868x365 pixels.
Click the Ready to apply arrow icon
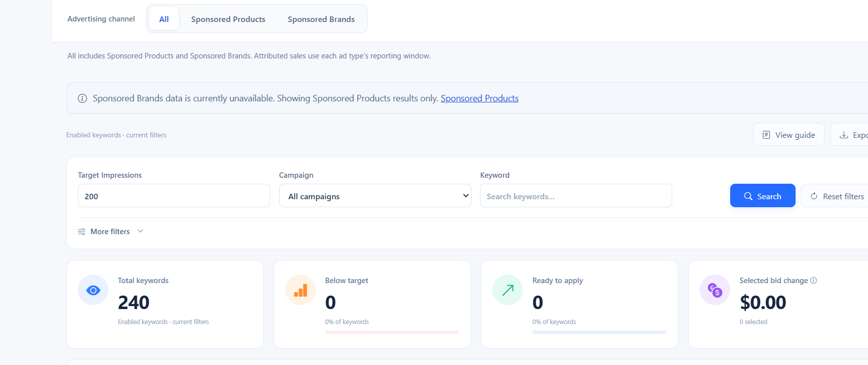click(x=508, y=290)
